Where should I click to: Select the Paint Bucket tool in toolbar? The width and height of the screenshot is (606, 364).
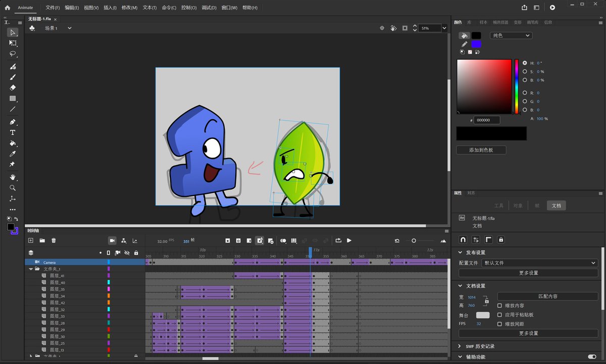point(13,143)
